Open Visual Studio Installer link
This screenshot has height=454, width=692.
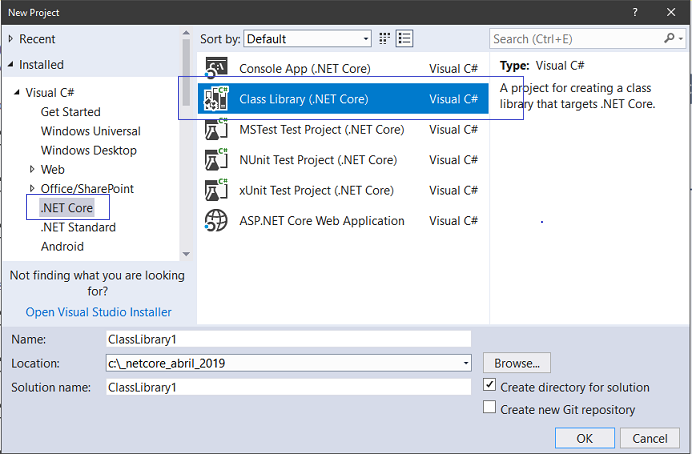click(x=98, y=312)
